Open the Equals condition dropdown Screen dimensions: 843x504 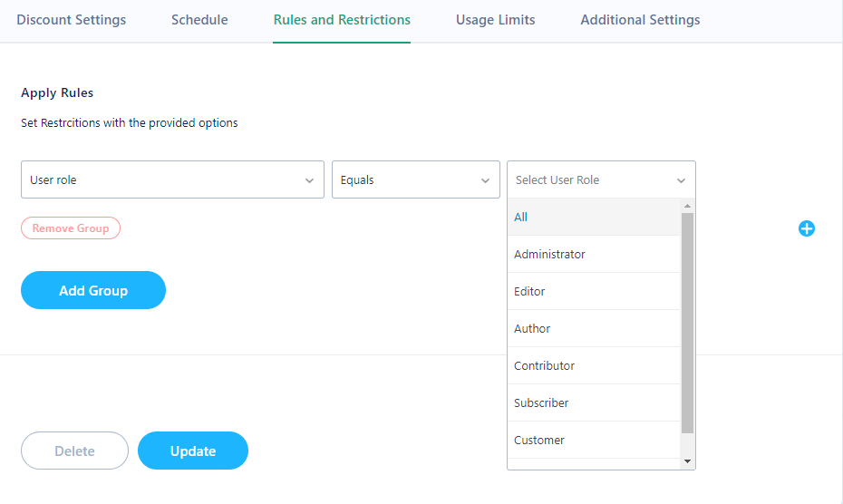415,179
